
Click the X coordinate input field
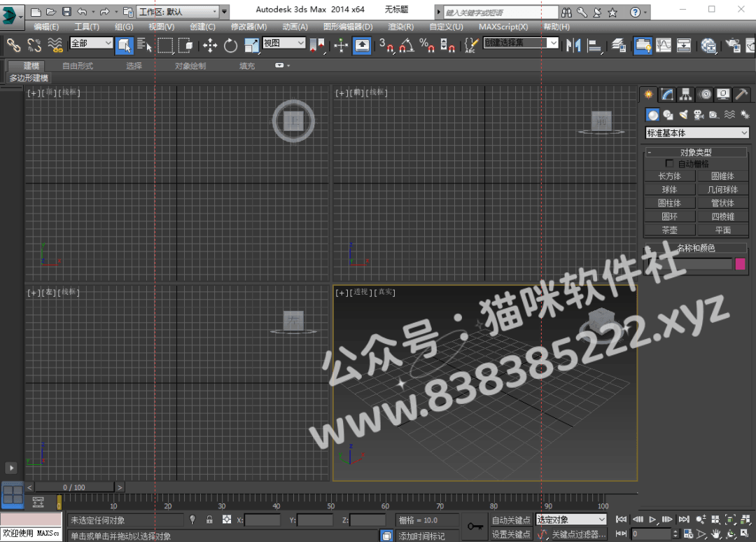tap(262, 520)
